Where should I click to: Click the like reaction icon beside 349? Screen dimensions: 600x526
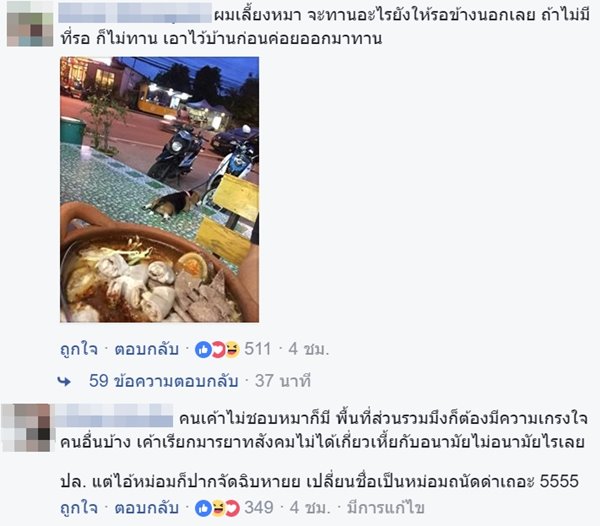203,508
